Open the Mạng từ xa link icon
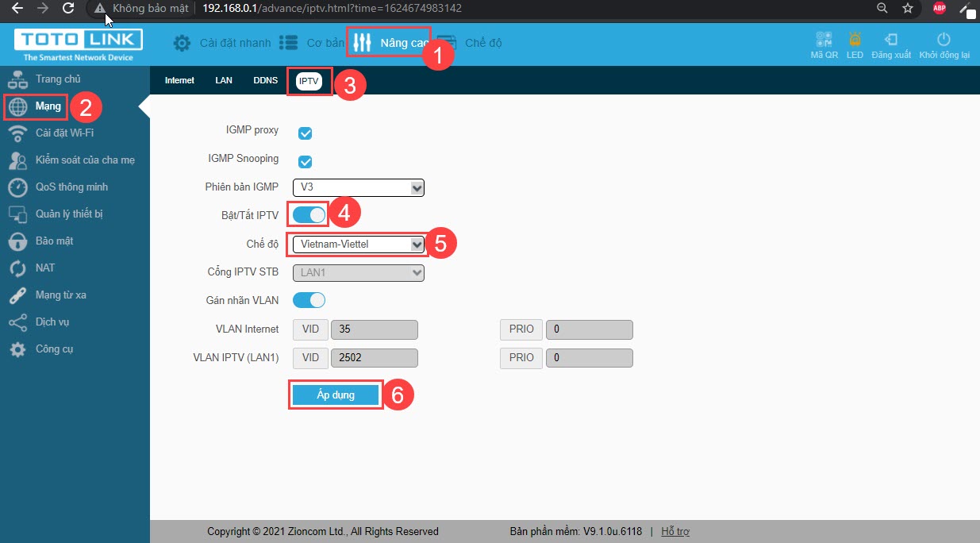Image resolution: width=980 pixels, height=543 pixels. click(x=17, y=295)
